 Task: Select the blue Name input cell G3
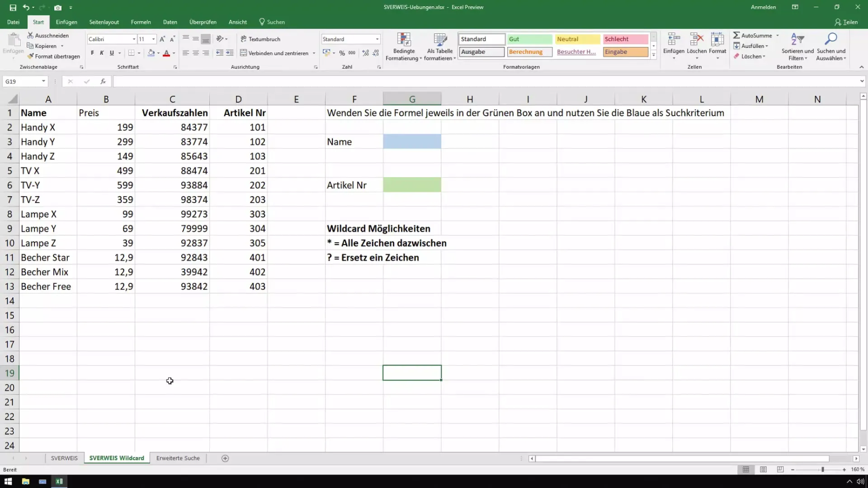(x=412, y=141)
